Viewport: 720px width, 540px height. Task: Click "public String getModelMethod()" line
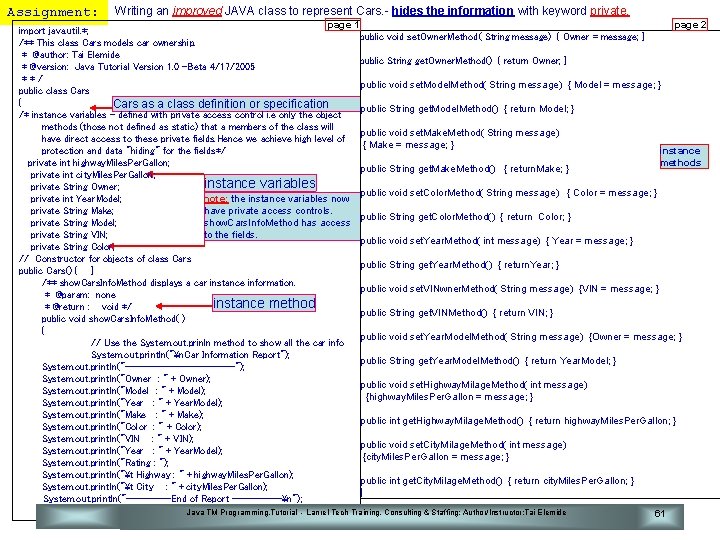pyautogui.click(x=467, y=109)
